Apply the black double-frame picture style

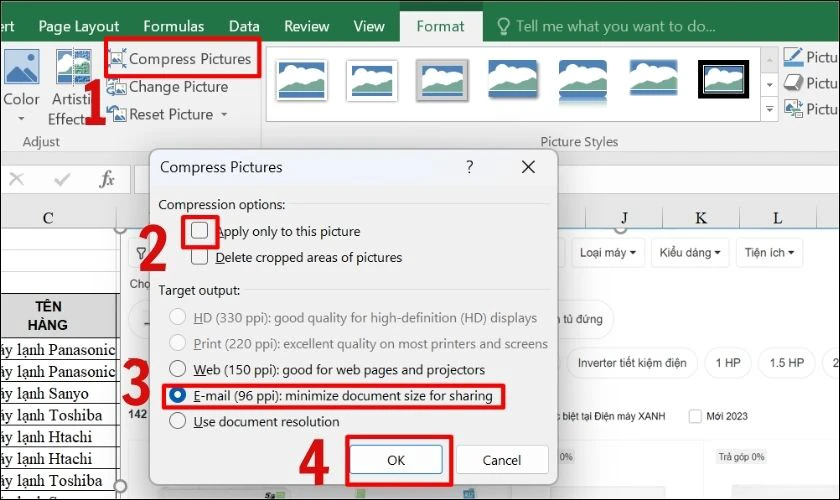point(723,79)
